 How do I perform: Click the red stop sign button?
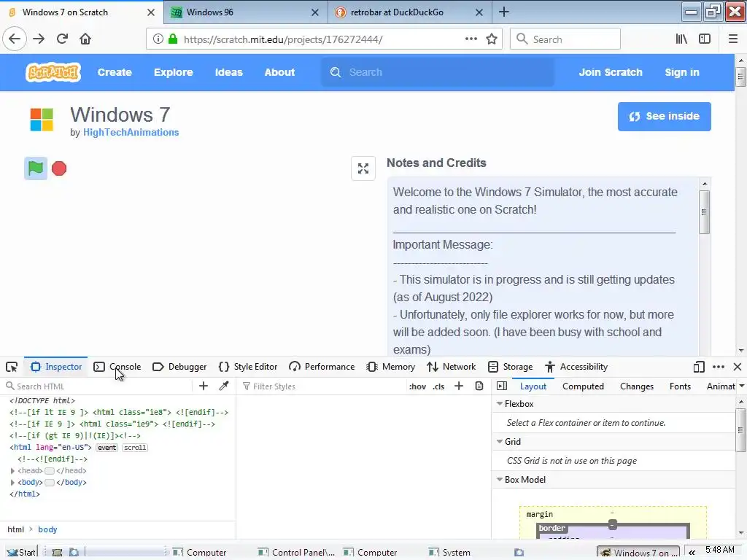(x=59, y=168)
